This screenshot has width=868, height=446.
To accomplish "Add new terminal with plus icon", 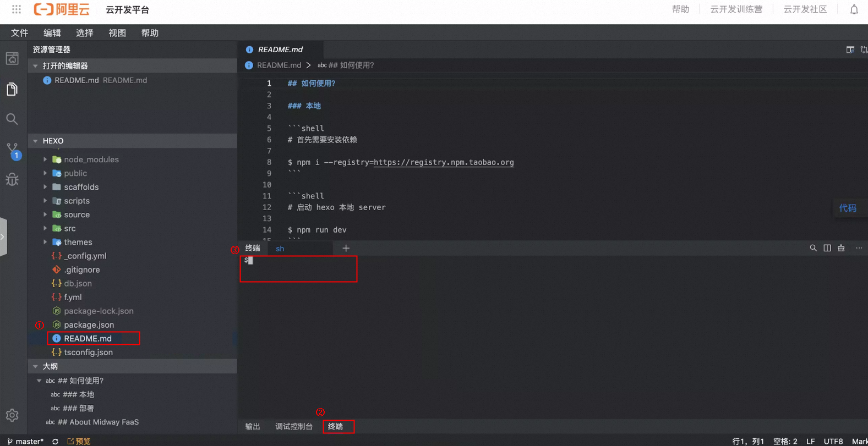I will click(x=346, y=249).
